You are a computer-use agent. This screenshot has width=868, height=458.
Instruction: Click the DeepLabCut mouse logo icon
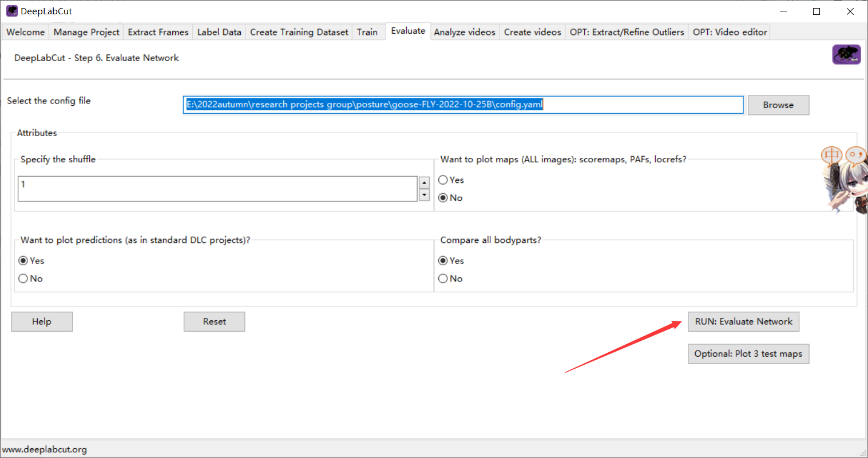click(x=846, y=55)
